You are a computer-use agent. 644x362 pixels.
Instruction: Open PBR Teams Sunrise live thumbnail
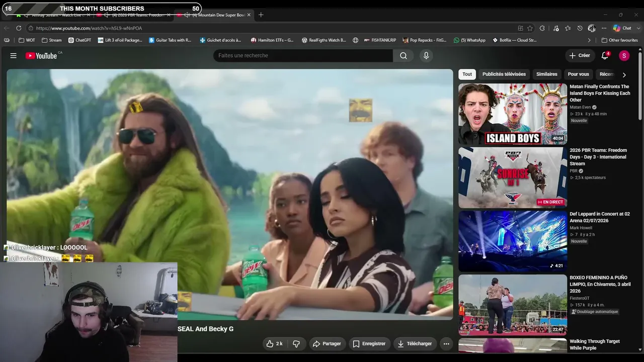tap(513, 177)
